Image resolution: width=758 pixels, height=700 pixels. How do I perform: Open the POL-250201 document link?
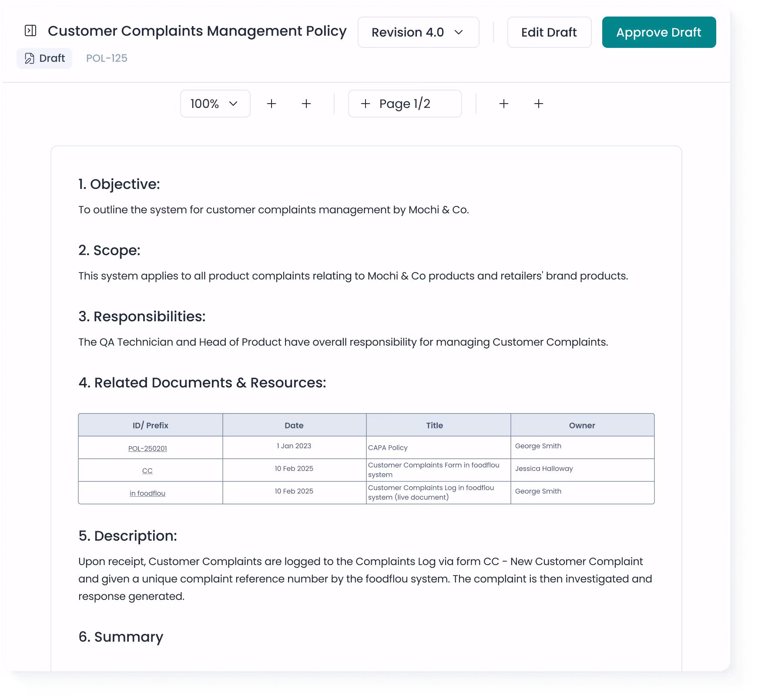[x=148, y=448]
